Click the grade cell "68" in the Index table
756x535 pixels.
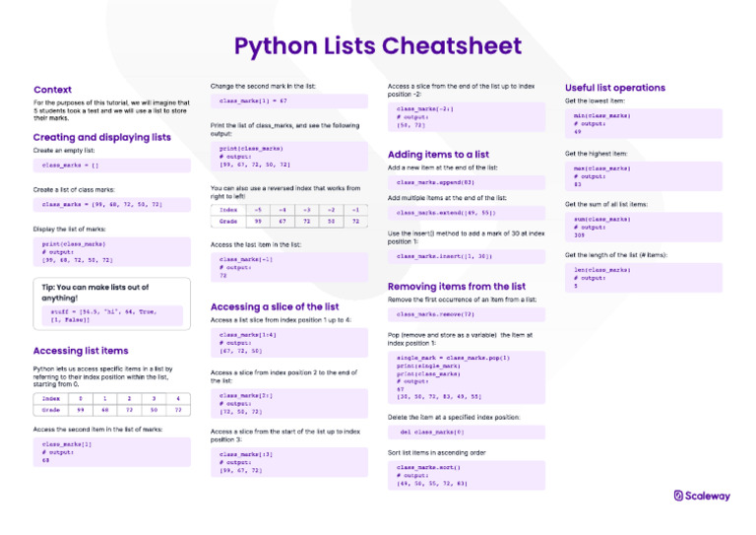click(104, 410)
